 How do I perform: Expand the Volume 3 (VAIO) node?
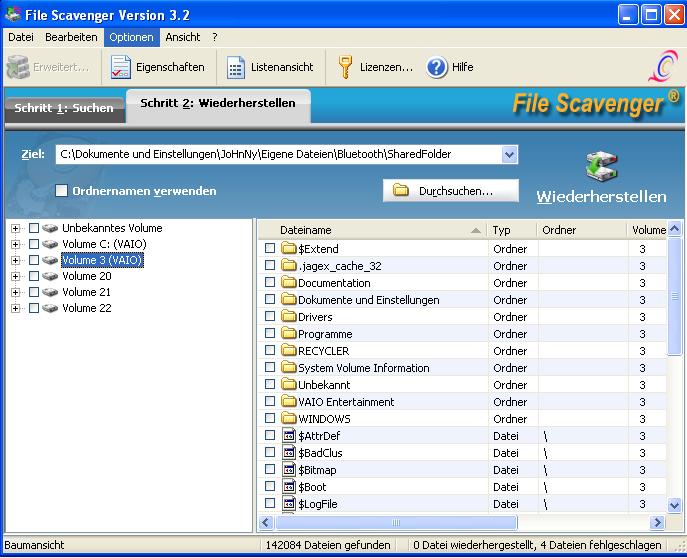[x=15, y=260]
